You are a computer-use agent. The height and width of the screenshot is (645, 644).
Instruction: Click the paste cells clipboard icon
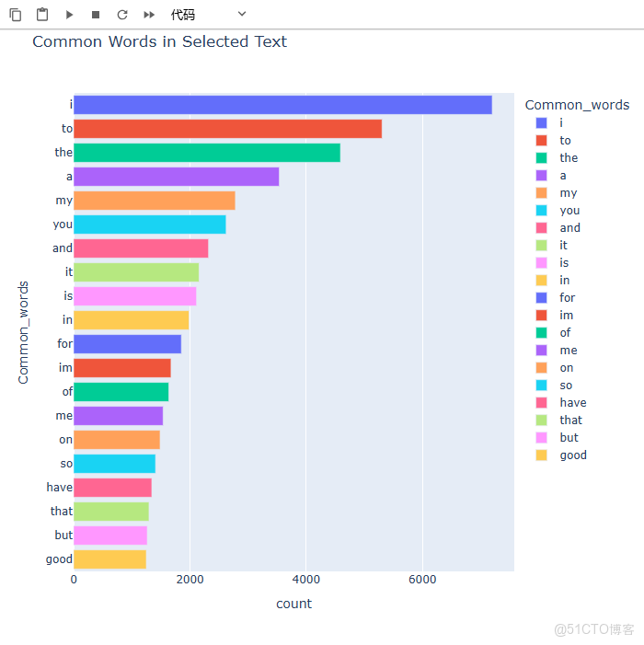coord(42,15)
